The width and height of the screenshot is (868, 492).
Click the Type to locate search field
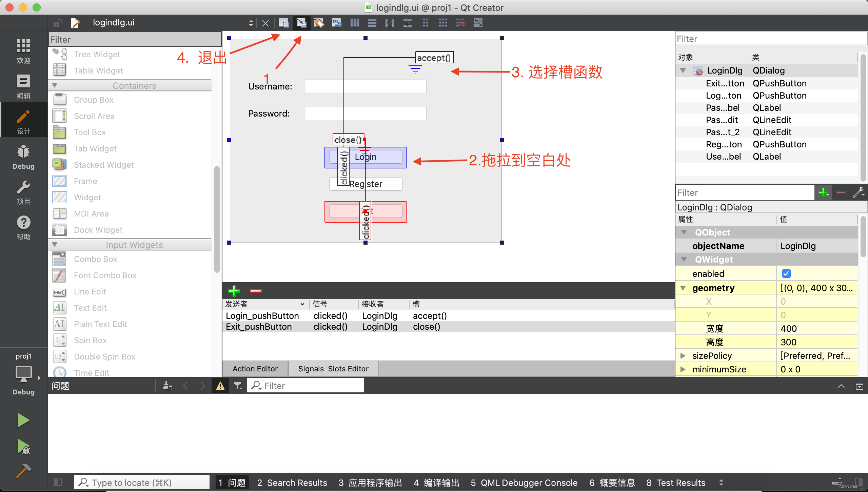142,483
